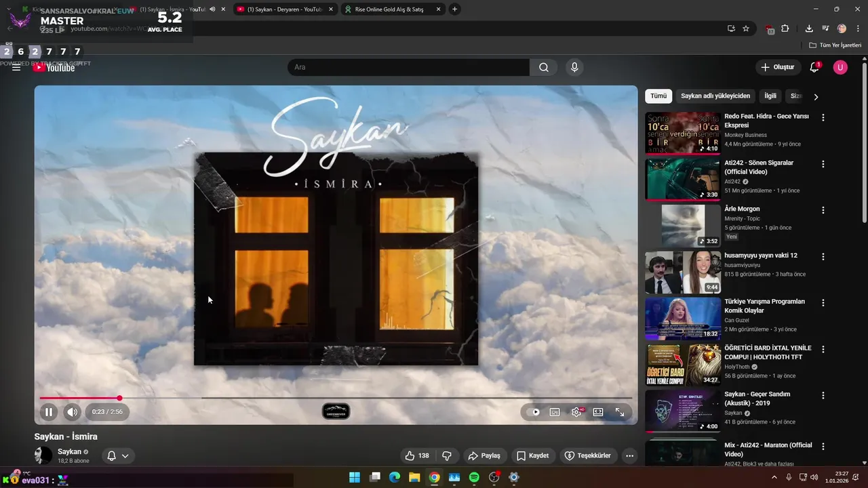The height and width of the screenshot is (488, 868).
Task: Open the Chrome extensions puzzle icon
Action: coord(785,28)
